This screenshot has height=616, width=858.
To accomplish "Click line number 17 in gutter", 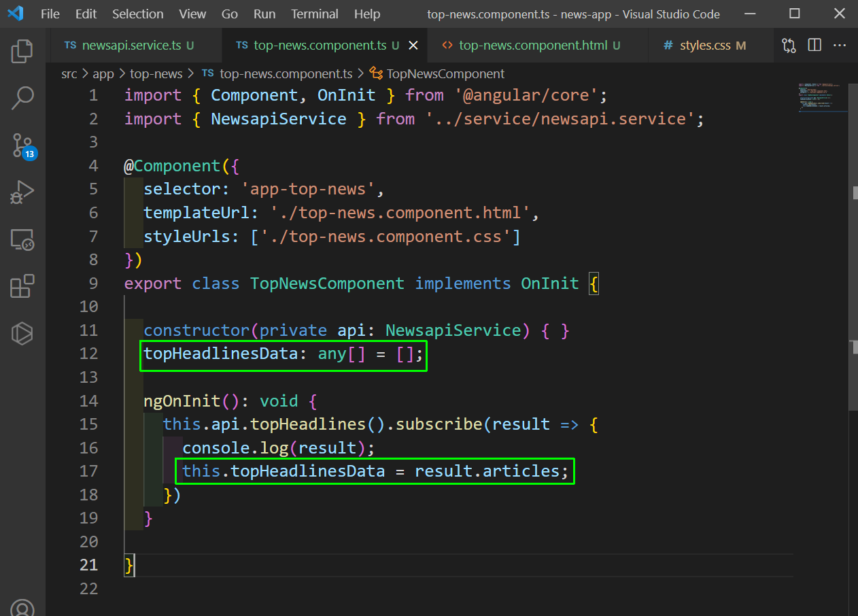I will point(88,470).
